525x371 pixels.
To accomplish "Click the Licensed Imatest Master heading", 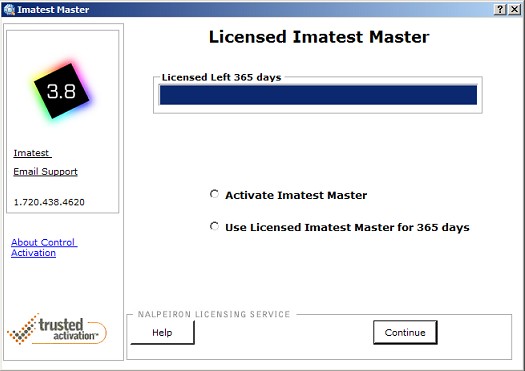I will click(x=319, y=37).
